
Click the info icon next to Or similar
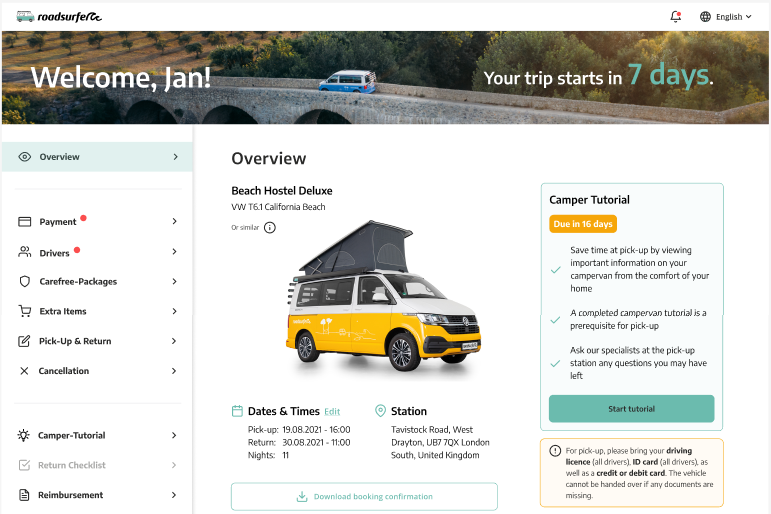point(269,228)
